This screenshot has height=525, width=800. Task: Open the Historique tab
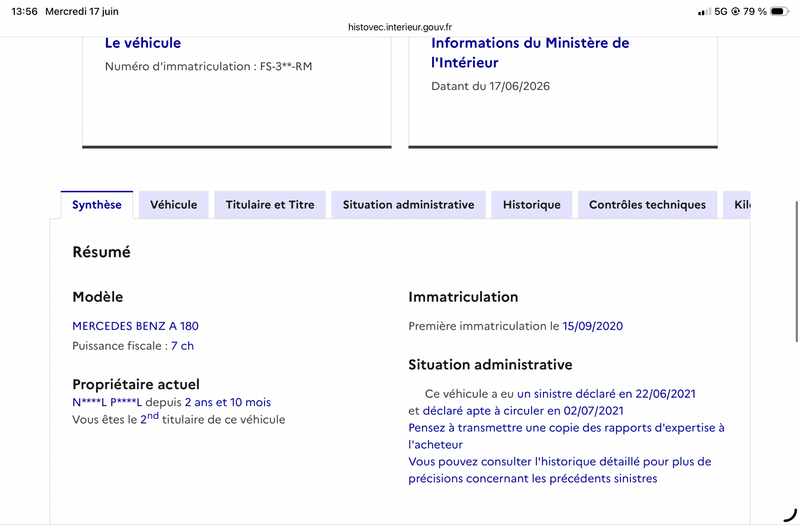532,205
